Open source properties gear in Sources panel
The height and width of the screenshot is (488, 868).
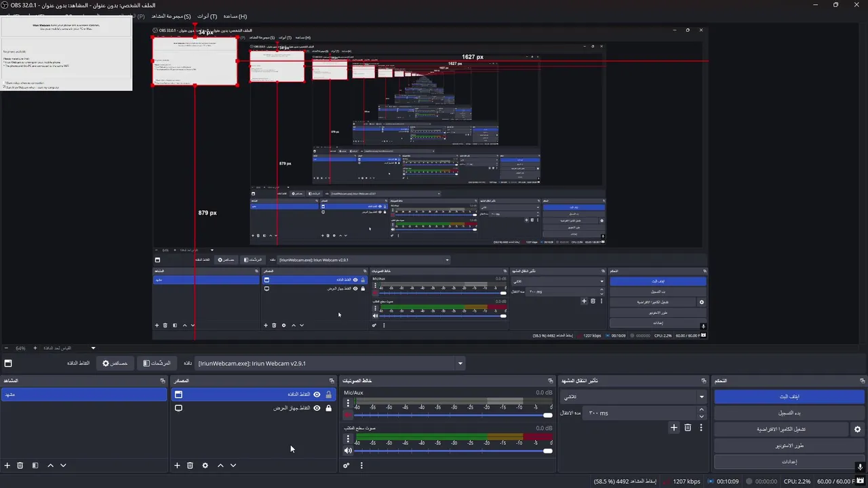coord(205,466)
